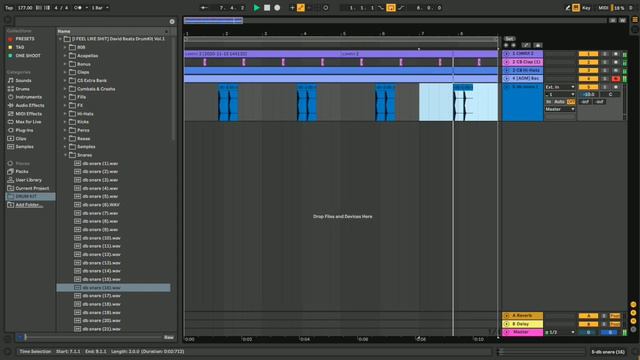Enable Key map mode

tap(586, 8)
